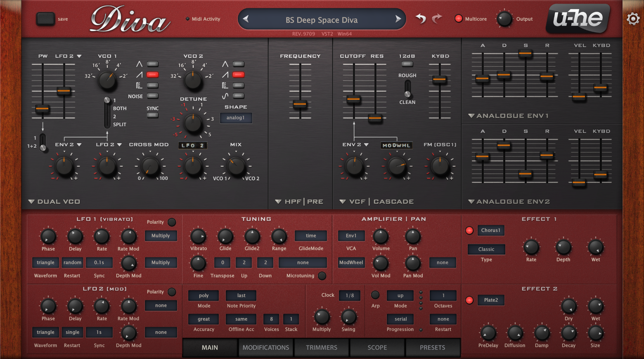
Task: Click the Transpose value field
Action: (x=223, y=262)
